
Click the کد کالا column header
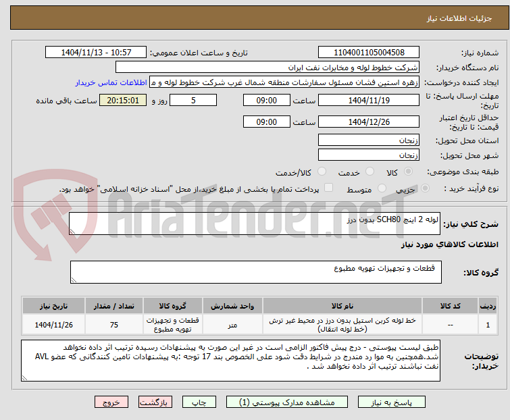450,306
